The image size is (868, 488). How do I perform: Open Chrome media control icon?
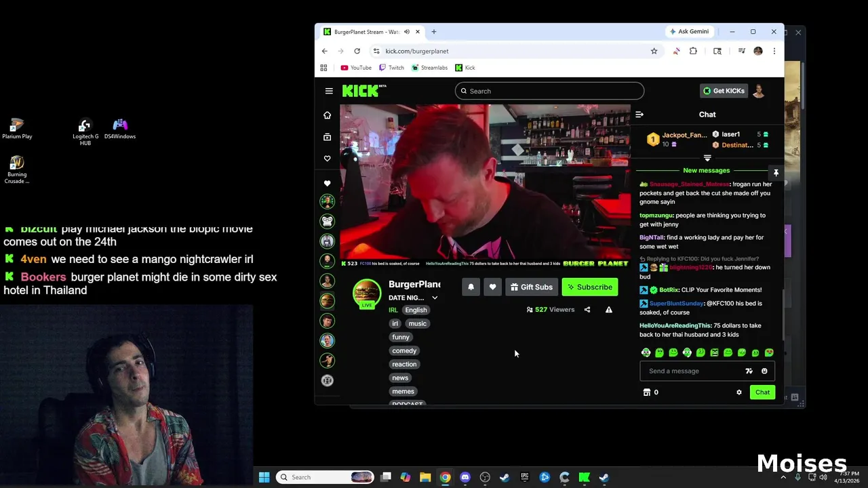point(742,51)
